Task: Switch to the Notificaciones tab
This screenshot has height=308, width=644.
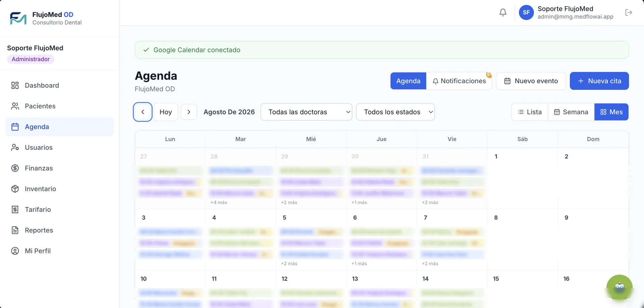Action: (x=459, y=81)
